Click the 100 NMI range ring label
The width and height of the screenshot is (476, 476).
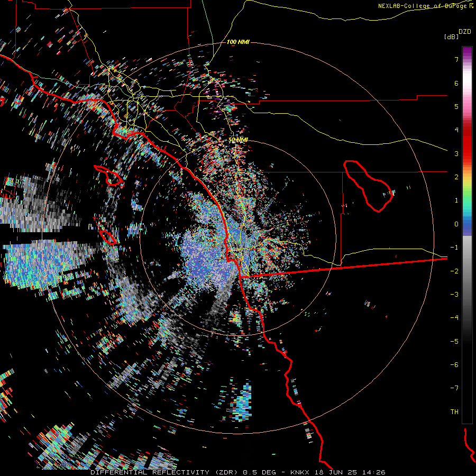(x=238, y=42)
